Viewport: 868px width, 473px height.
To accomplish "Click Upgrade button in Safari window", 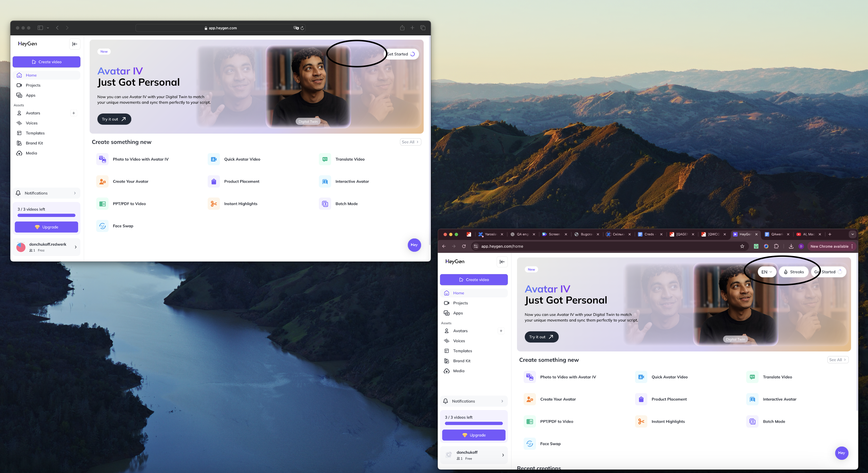I will [x=47, y=227].
